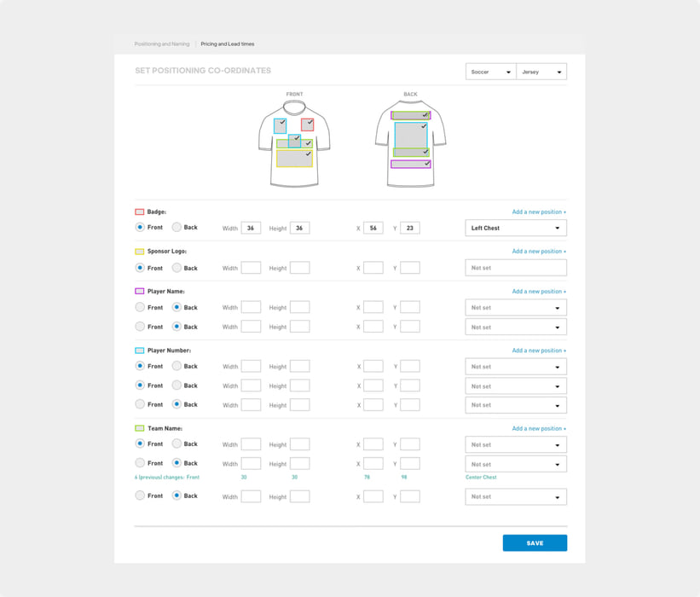Choose Back for the Badge position
This screenshot has width=700, height=597.
176,227
